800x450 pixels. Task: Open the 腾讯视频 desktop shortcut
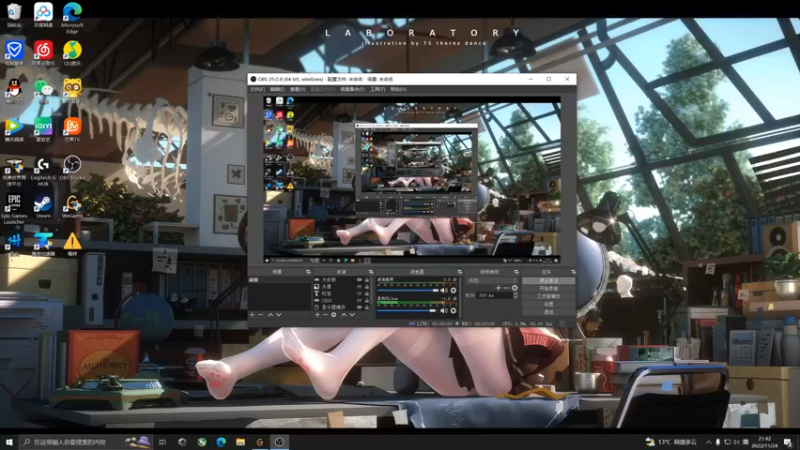pyautogui.click(x=14, y=129)
